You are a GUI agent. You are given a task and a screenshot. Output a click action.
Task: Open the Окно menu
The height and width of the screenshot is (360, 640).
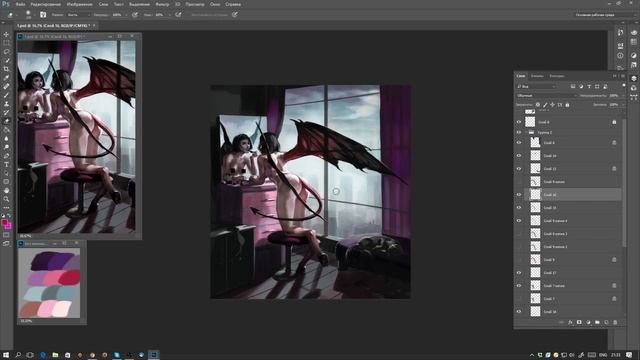pos(215,4)
